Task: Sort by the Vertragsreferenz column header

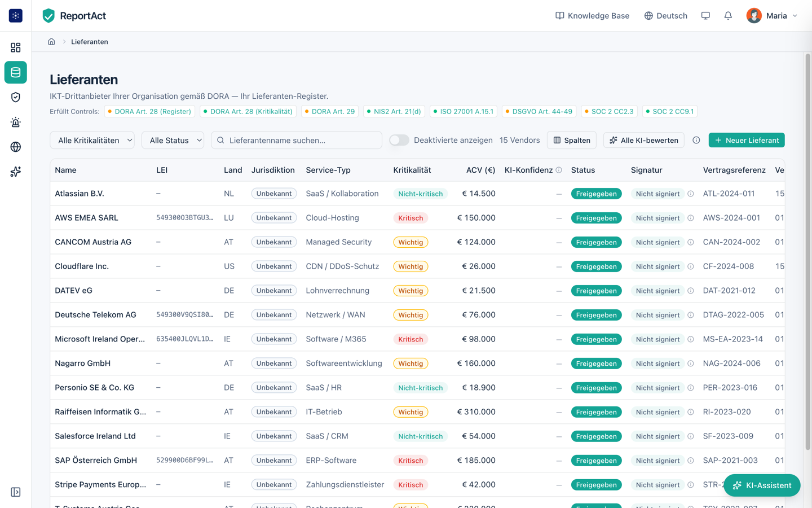Action: (734, 170)
